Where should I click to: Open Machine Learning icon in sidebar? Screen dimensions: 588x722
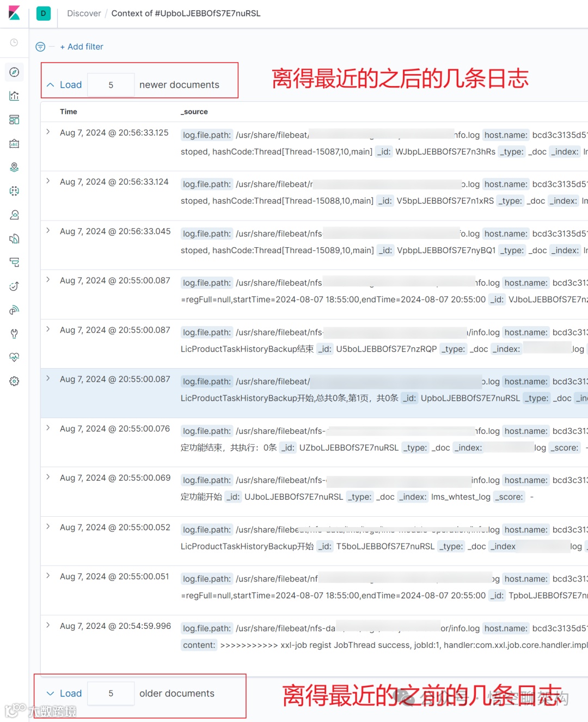[x=14, y=191]
